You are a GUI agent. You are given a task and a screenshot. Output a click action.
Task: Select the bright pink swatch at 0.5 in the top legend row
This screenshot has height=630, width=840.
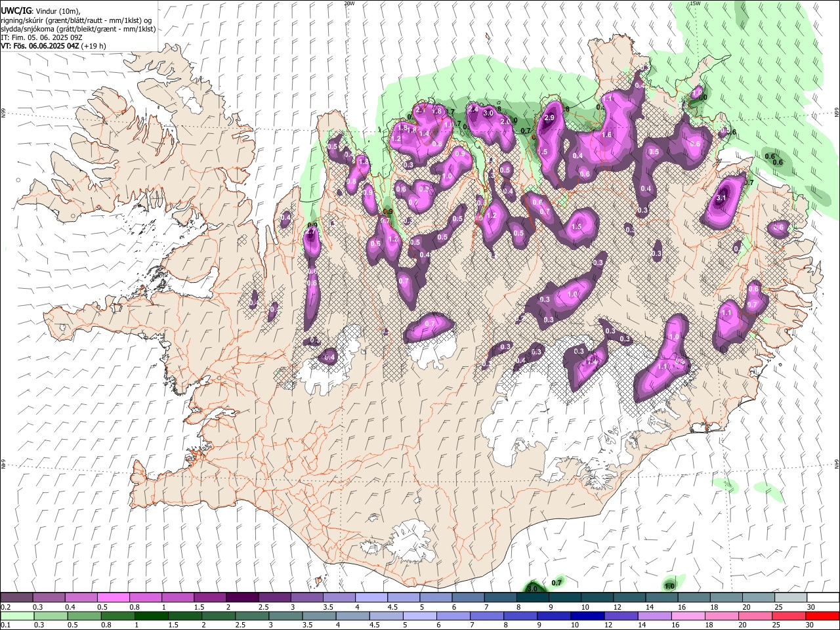(113, 598)
